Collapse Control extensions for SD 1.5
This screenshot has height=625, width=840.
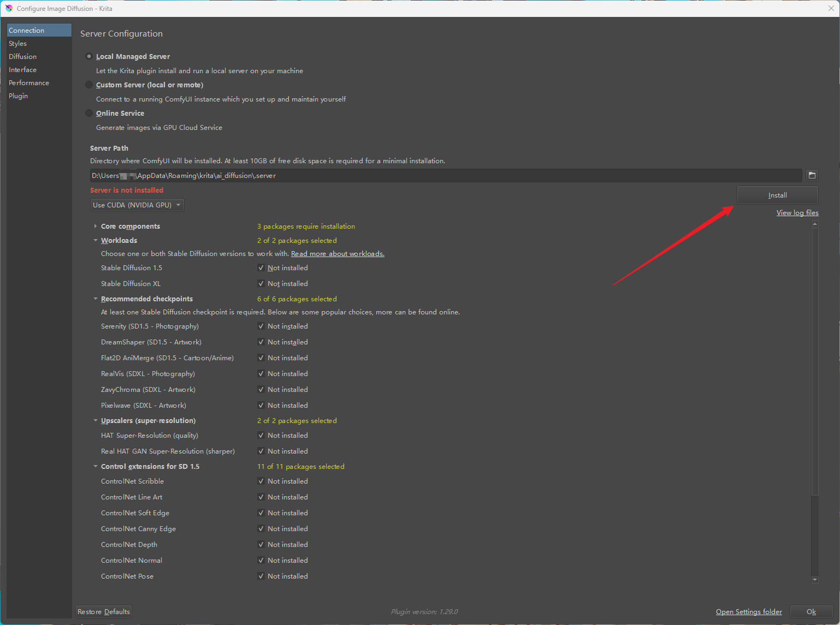click(x=96, y=466)
